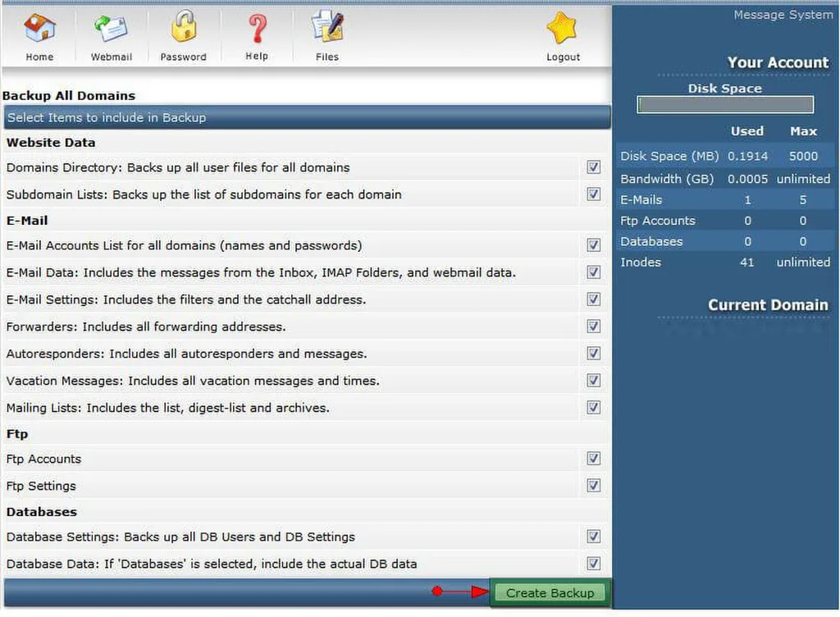Click the 0.1914 disk space used value
Viewport: 840px width, 617px height.
tap(747, 157)
